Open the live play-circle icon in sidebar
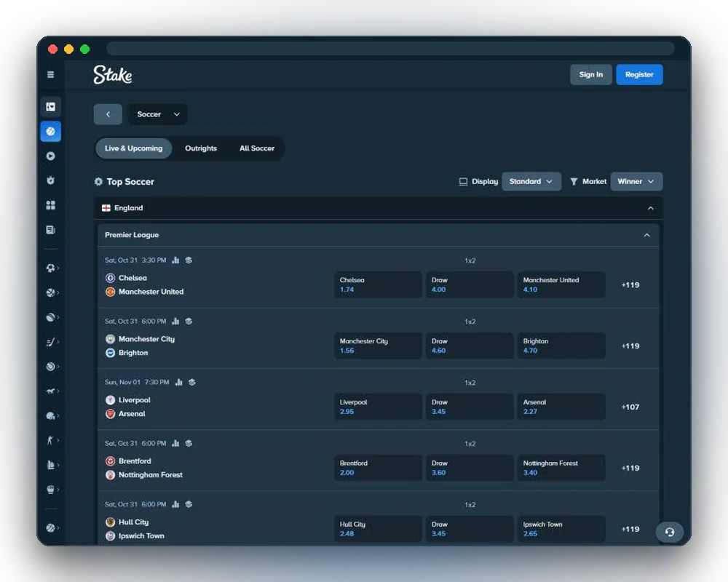The height and width of the screenshot is (582, 728). [x=51, y=156]
